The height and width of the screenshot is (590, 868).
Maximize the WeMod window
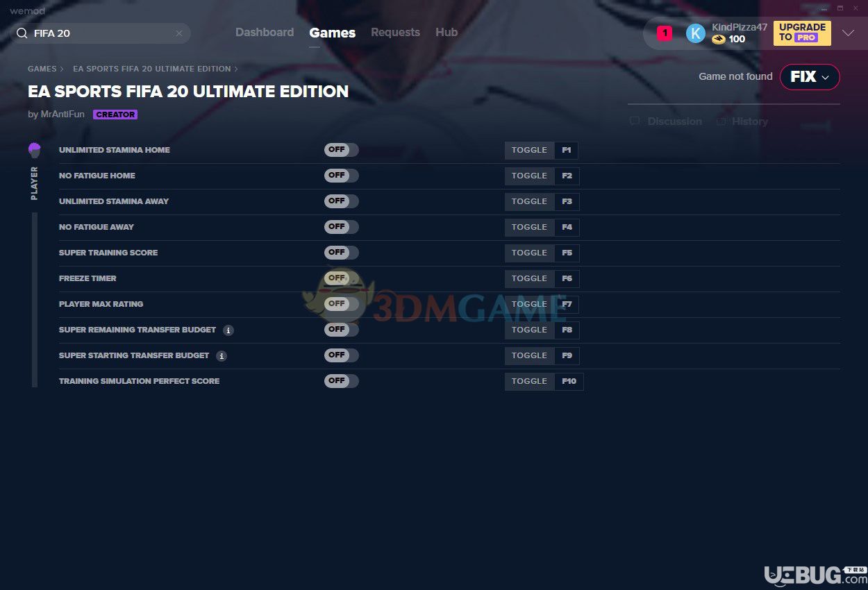point(840,8)
